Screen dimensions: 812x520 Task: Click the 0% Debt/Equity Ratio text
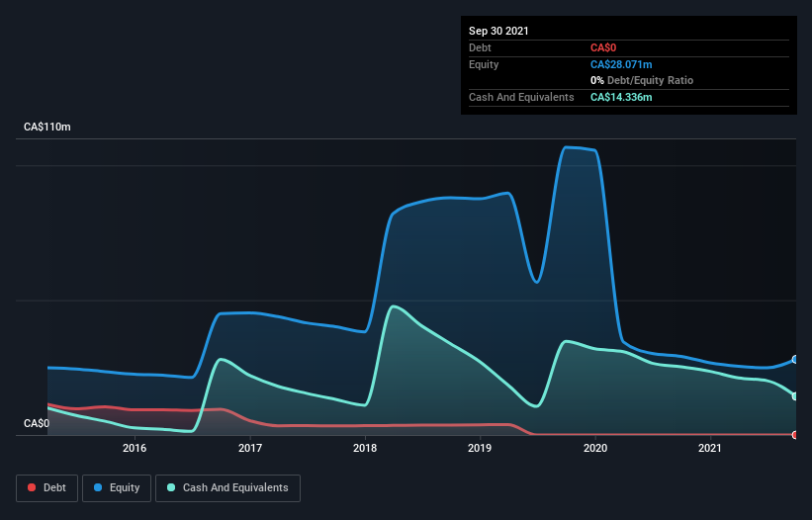pos(642,80)
